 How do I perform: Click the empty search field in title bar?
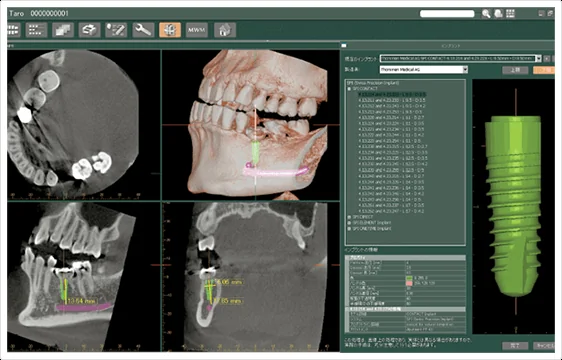point(447,14)
